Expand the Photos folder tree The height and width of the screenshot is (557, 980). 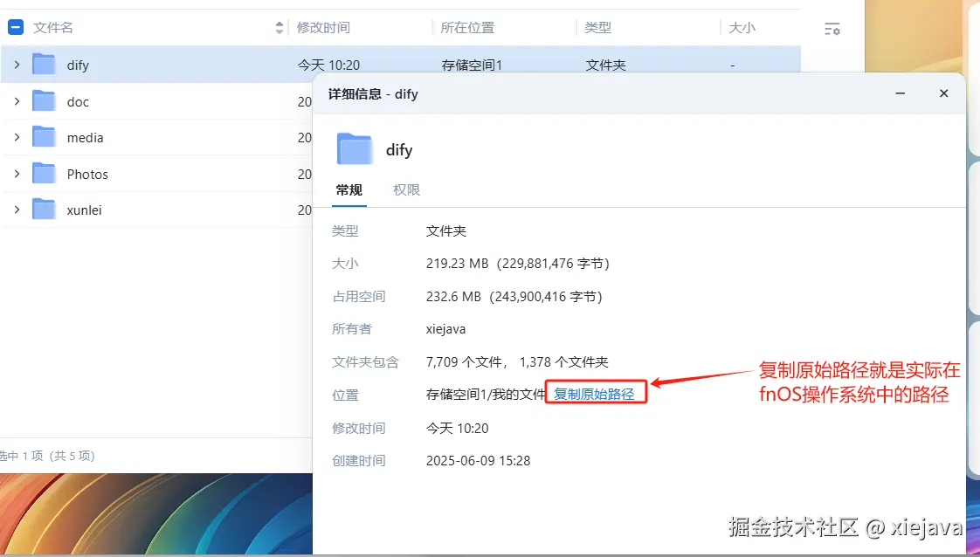click(17, 174)
